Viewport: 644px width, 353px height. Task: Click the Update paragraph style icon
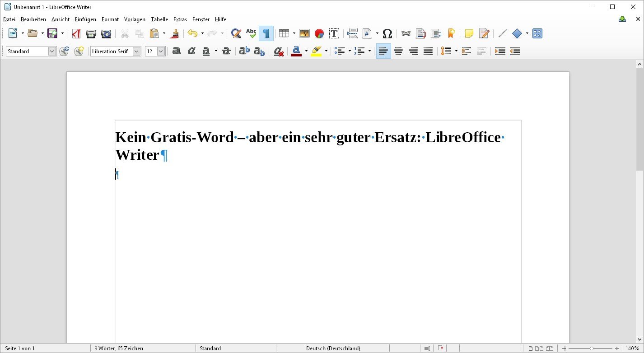point(64,51)
